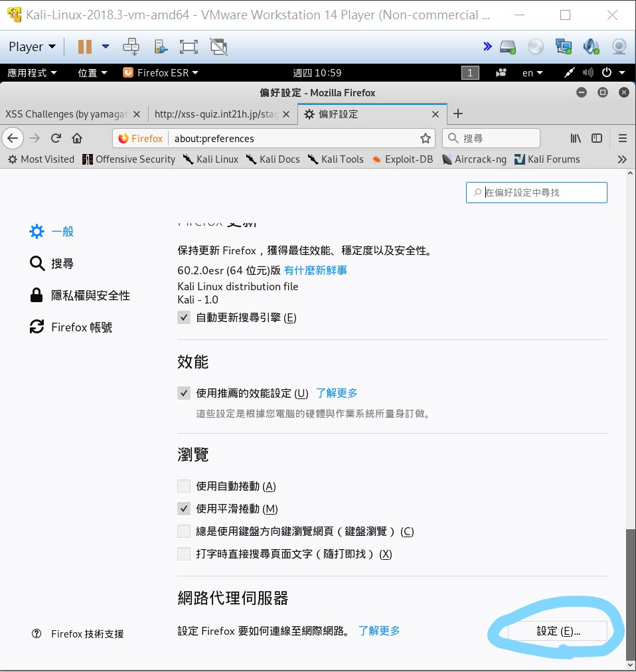636x672 pixels.
Task: Uncheck 使用平滑捲動 checkbox
Action: pyautogui.click(x=184, y=509)
